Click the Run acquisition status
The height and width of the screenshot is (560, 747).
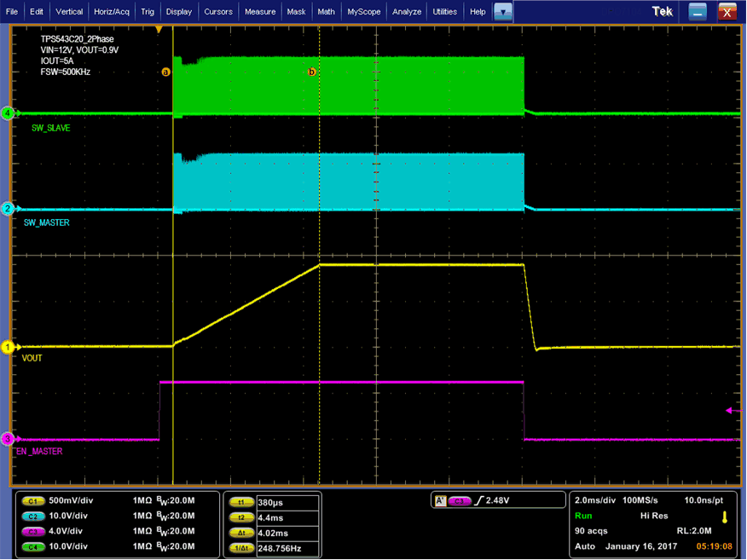tap(583, 517)
